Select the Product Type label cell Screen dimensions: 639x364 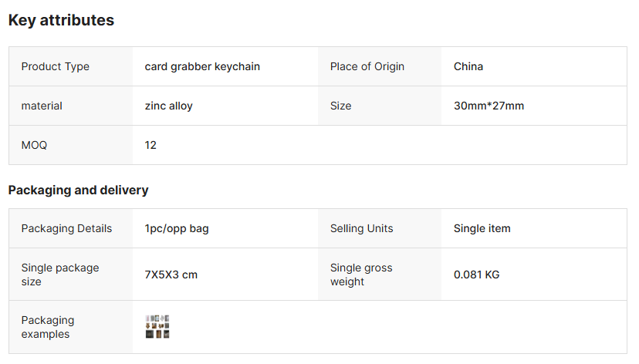coord(56,66)
